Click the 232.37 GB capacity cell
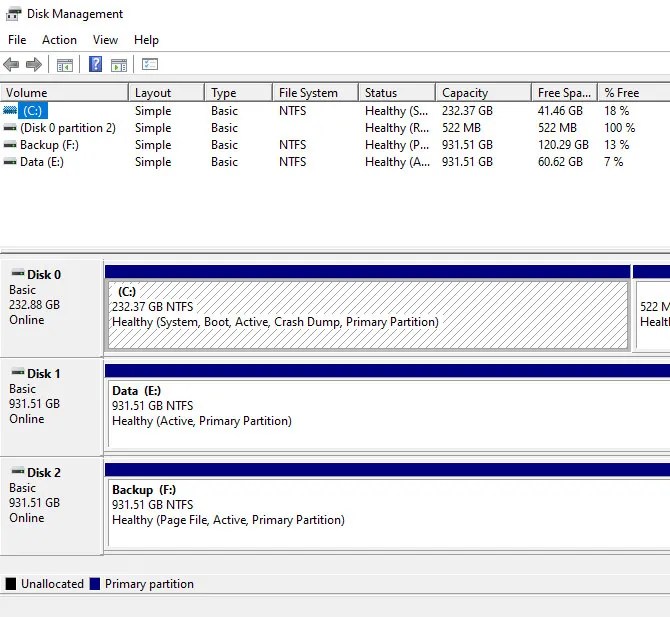The height and width of the screenshot is (617, 670). (467, 111)
